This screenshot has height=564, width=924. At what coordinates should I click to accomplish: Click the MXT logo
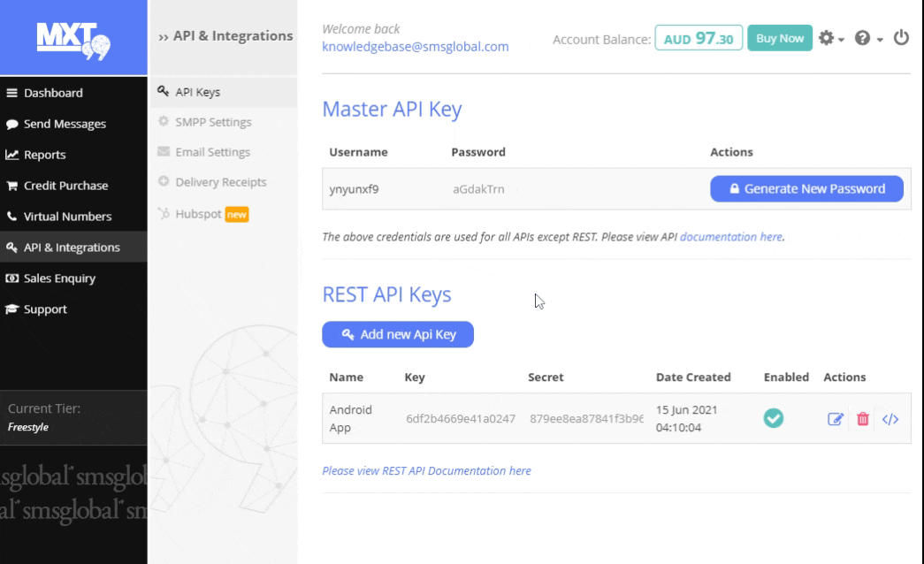73,38
